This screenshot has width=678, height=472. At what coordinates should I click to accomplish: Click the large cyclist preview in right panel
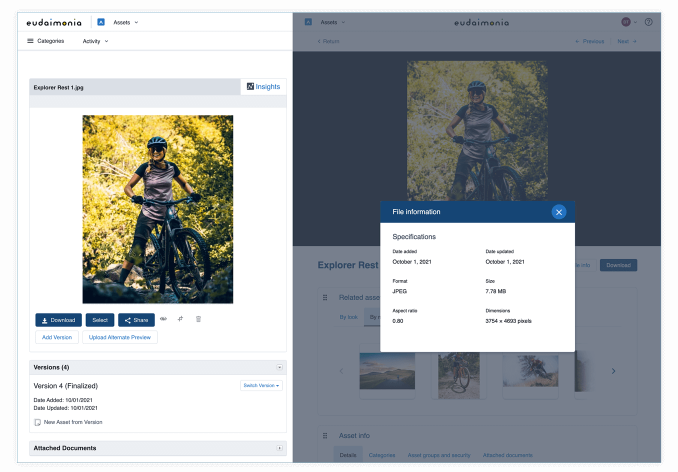click(477, 131)
